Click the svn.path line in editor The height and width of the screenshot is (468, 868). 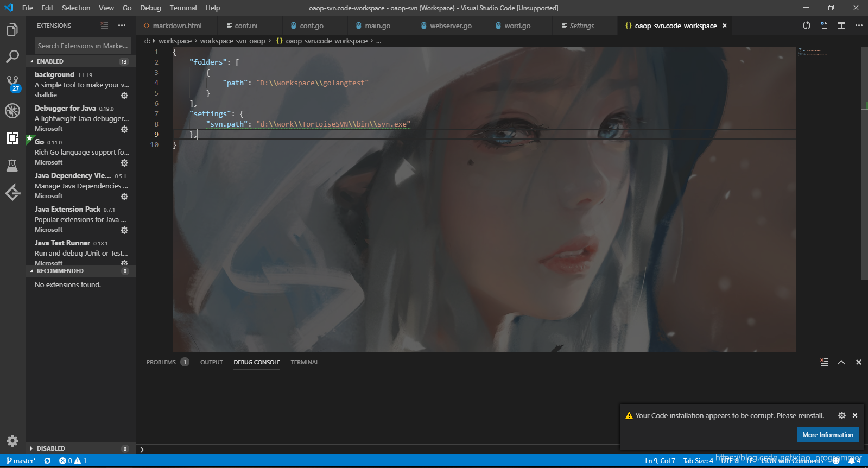click(309, 124)
